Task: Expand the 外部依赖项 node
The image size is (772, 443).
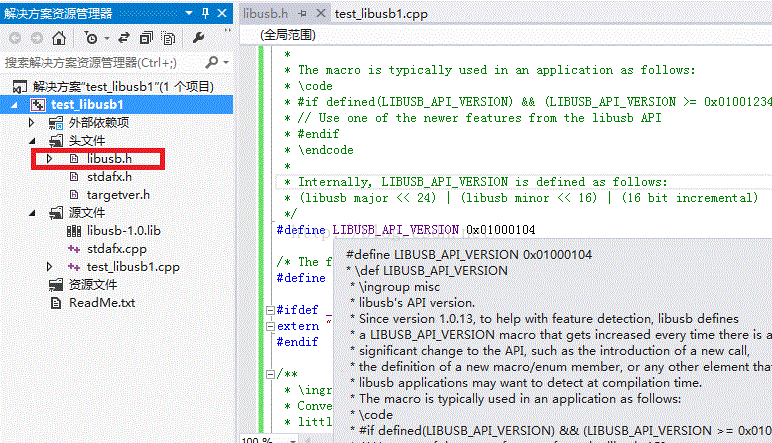Action: 32,123
